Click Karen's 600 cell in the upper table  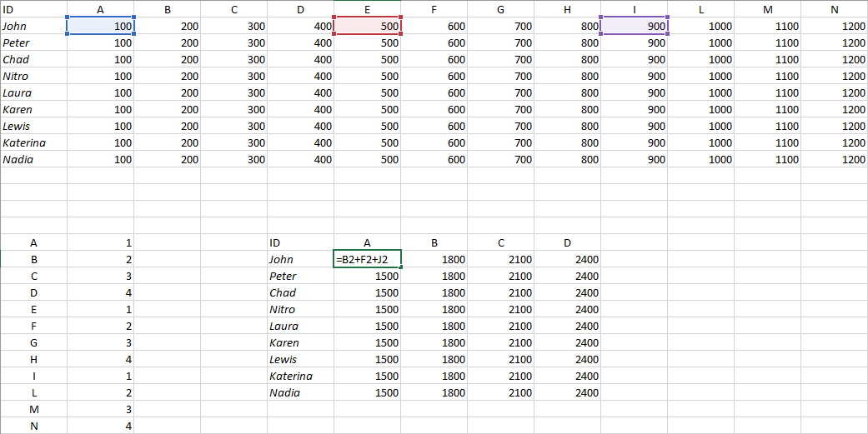(434, 109)
